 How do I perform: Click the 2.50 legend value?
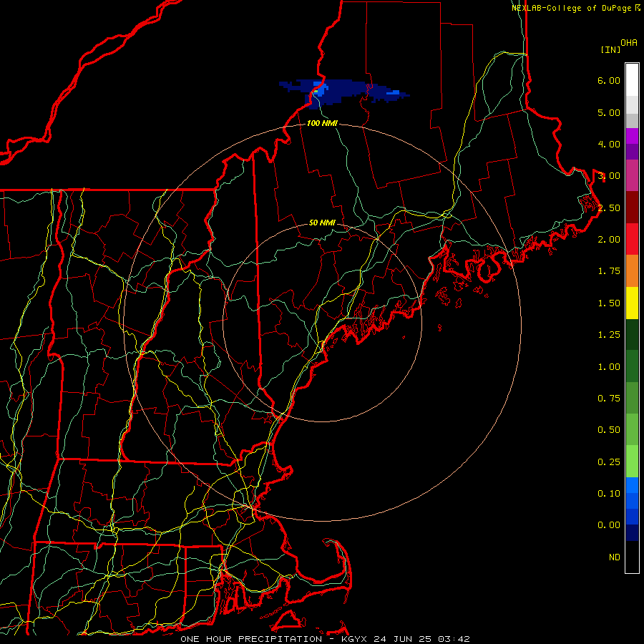tap(609, 208)
